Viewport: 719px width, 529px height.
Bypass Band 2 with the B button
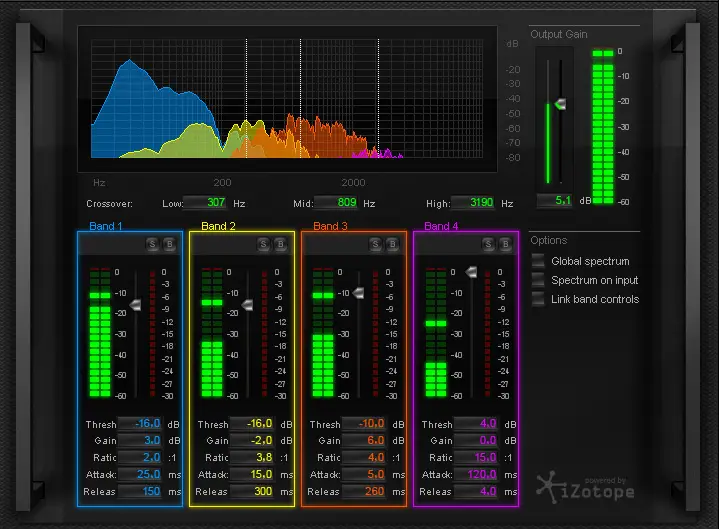point(281,244)
